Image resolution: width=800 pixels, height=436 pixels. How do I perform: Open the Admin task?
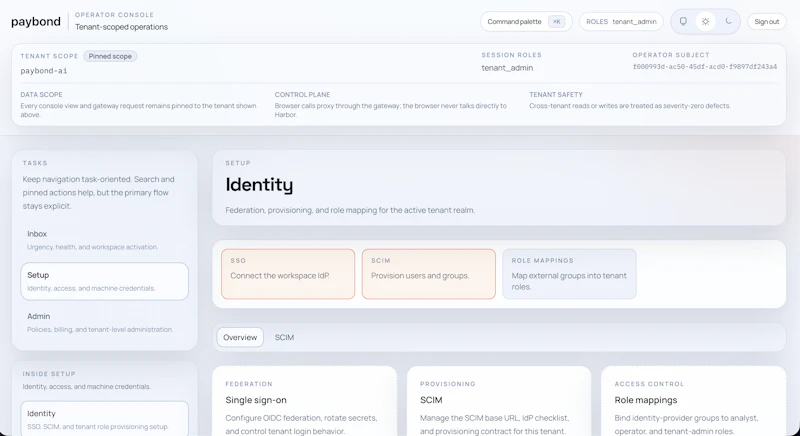click(105, 322)
